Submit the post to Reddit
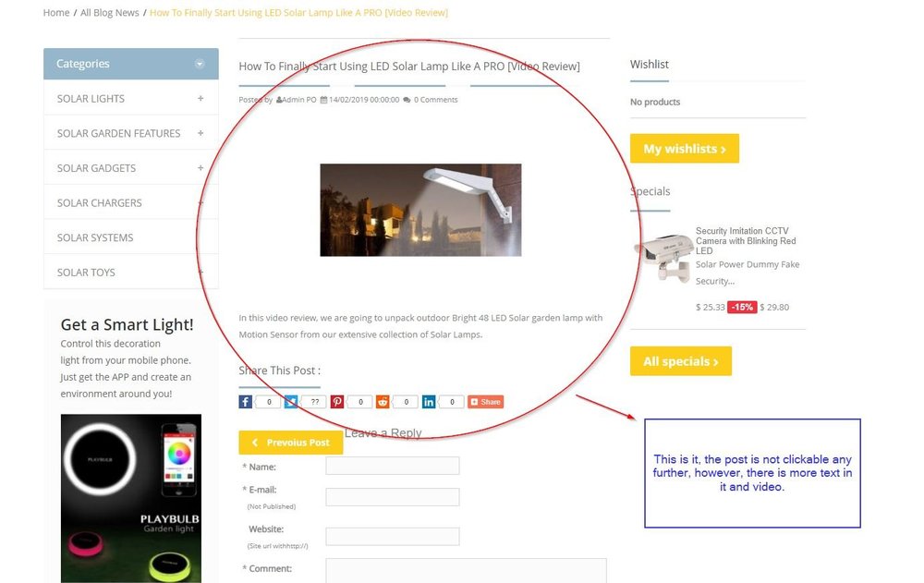The height and width of the screenshot is (583, 924). pyautogui.click(x=383, y=401)
